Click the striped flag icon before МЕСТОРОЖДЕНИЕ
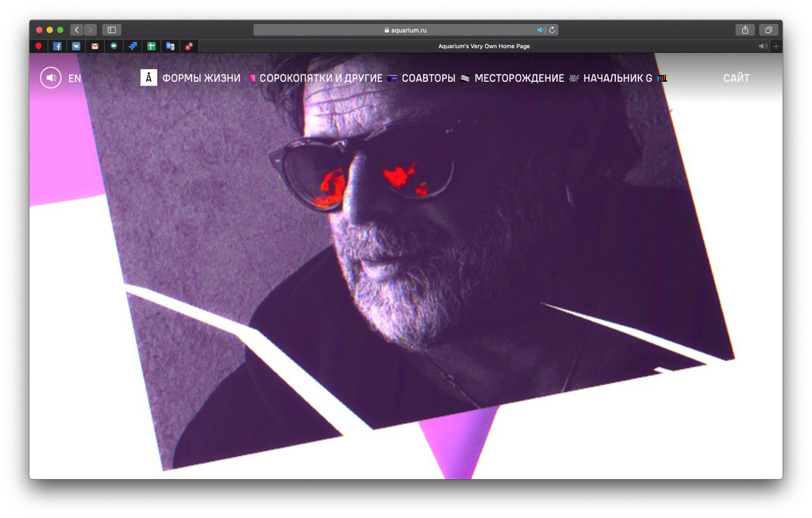This screenshot has height=518, width=812. click(465, 79)
